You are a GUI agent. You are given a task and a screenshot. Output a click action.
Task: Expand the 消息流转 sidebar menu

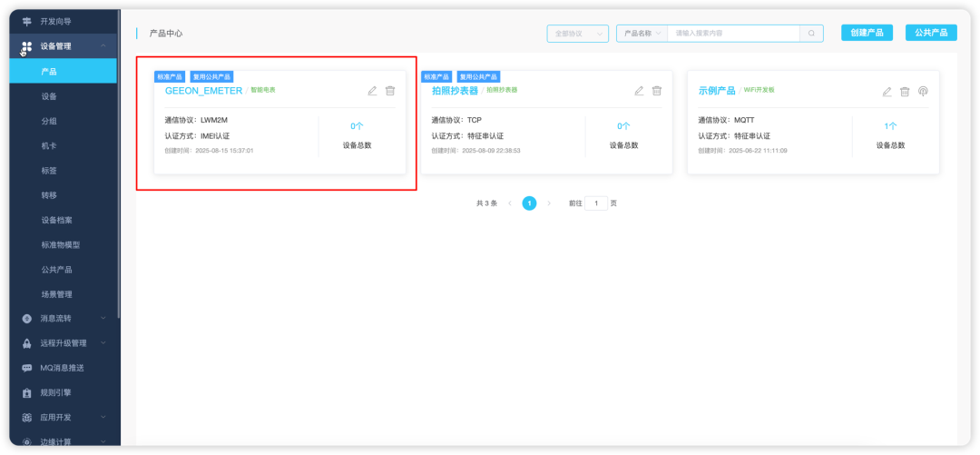pyautogui.click(x=64, y=319)
